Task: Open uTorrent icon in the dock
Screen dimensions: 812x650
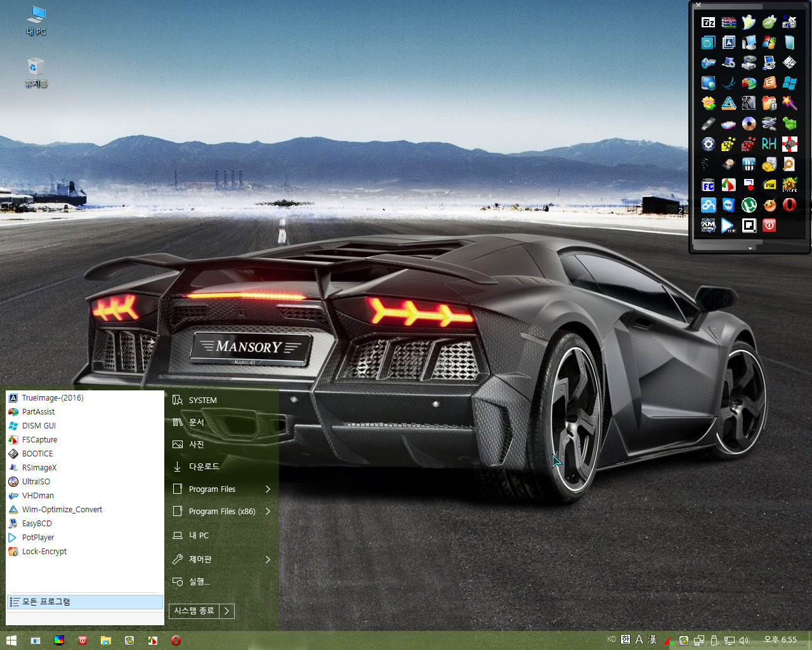Action: [x=749, y=205]
